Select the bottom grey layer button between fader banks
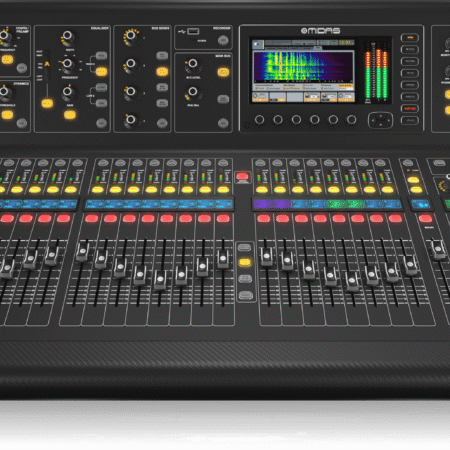450x450 pixels. [x=245, y=295]
